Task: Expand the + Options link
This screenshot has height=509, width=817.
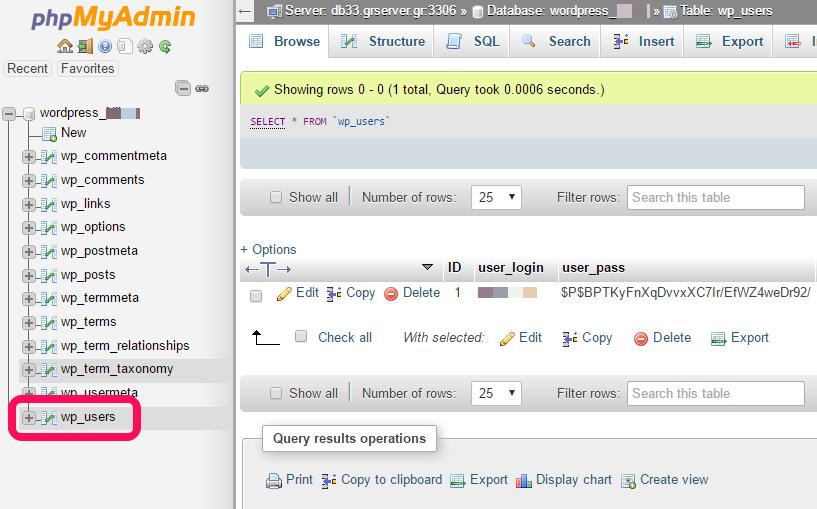Action: pos(268,250)
